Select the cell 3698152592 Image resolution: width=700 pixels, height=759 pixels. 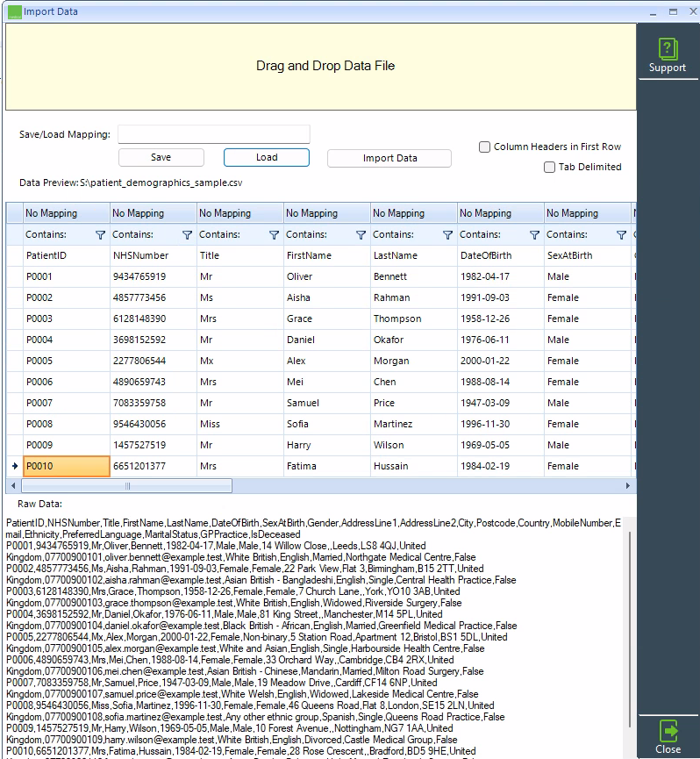[154, 340]
